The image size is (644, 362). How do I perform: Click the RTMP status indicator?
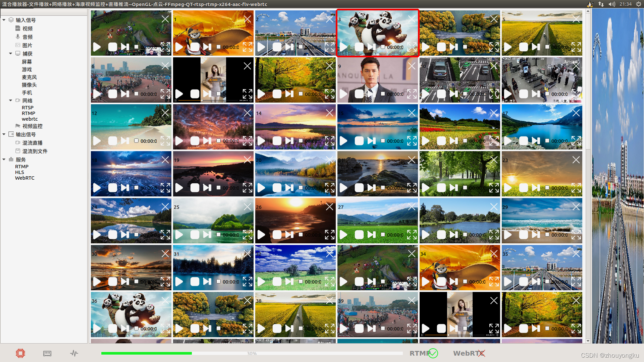click(x=424, y=353)
